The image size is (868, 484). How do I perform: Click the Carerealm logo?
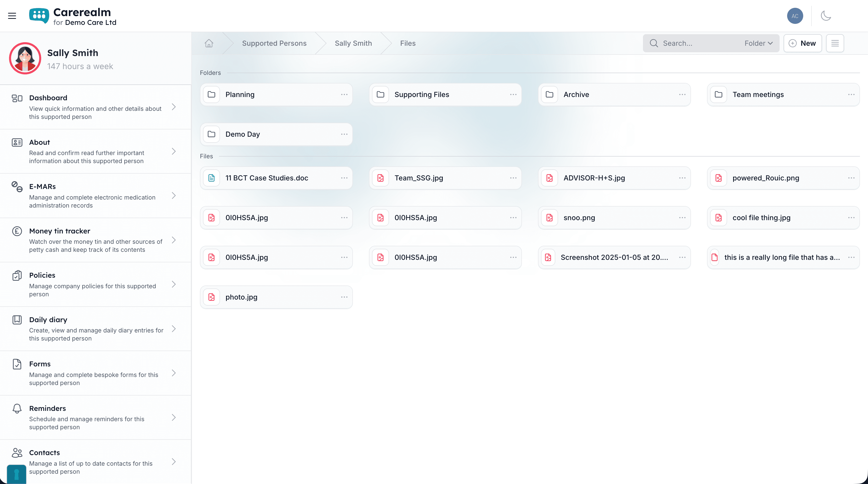73,16
